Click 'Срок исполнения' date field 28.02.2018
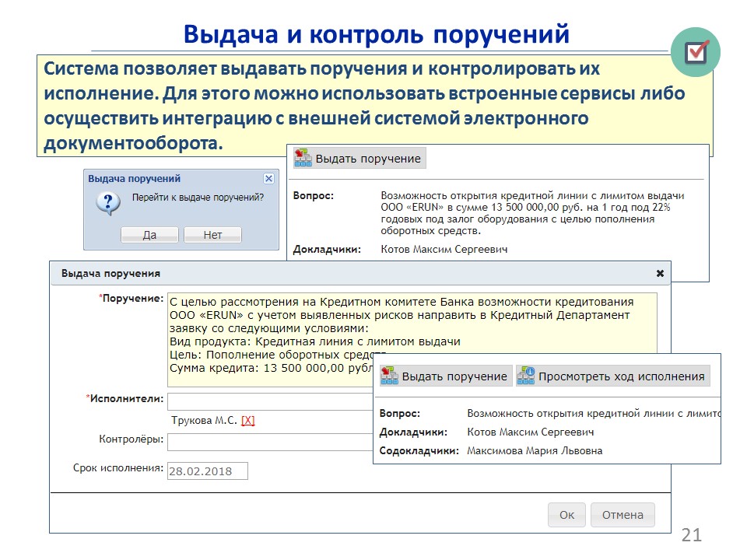This screenshot has height=560, width=747. (208, 471)
